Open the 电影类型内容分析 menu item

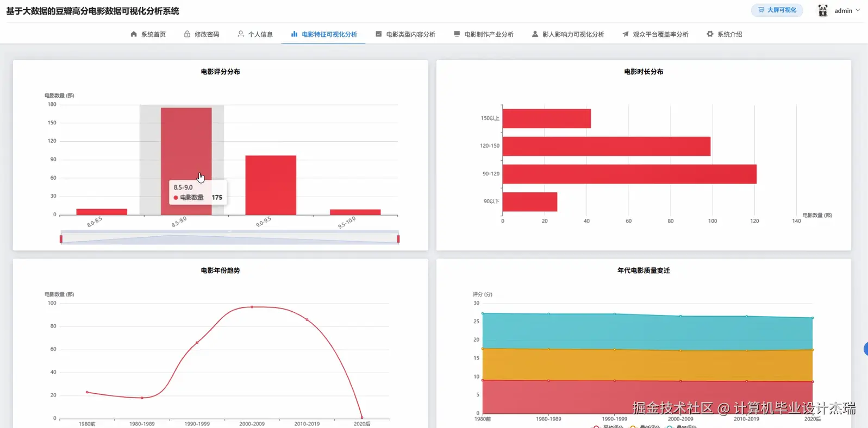[405, 34]
